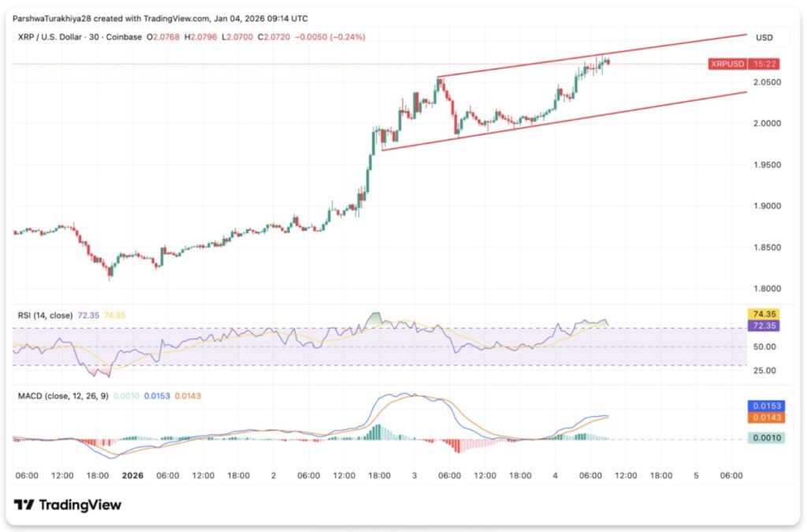
Task: Click the blue 0.0153 MACD value badge
Action: (763, 405)
